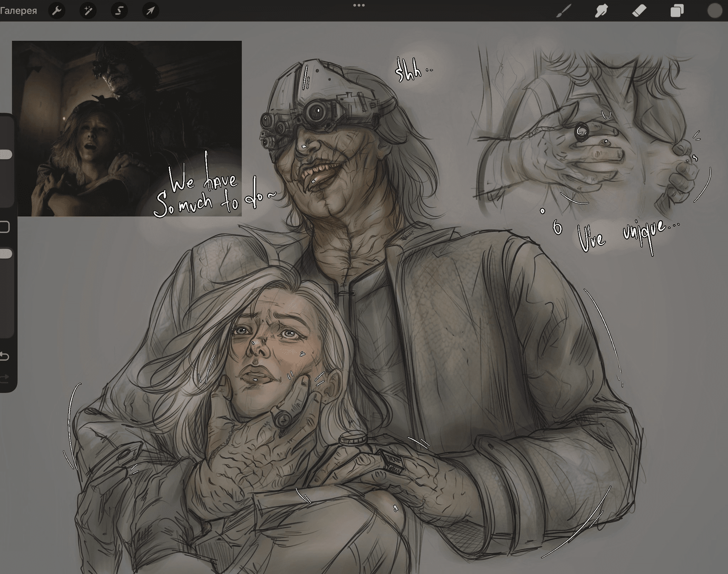
Task: Open the Галерея gallery view
Action: point(18,11)
